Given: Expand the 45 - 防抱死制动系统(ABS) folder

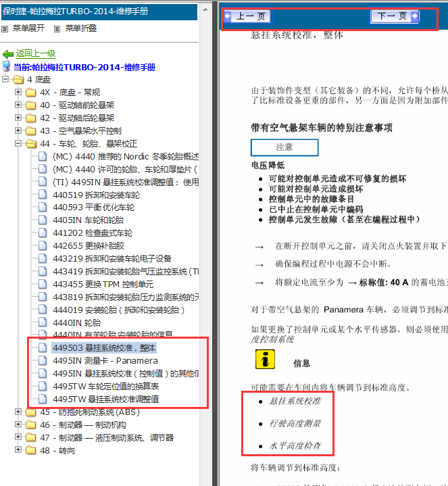Looking at the screenshot, I should pos(18,412).
